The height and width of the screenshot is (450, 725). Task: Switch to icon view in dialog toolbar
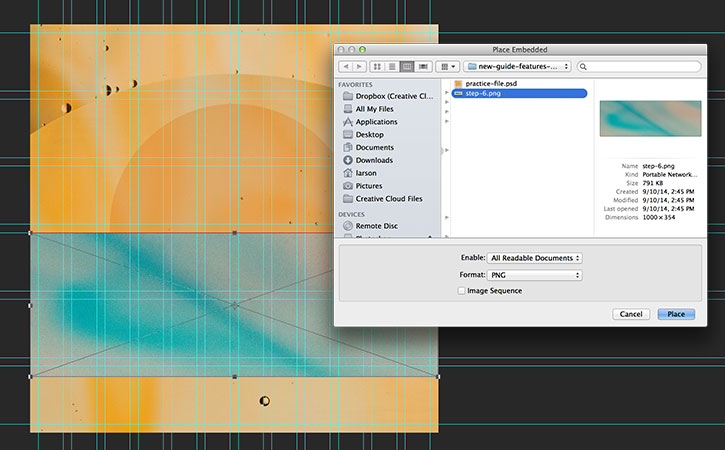[x=377, y=67]
